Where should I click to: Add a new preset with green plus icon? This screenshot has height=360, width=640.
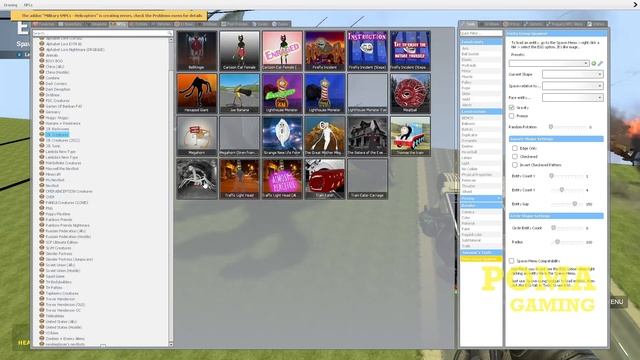point(594,63)
